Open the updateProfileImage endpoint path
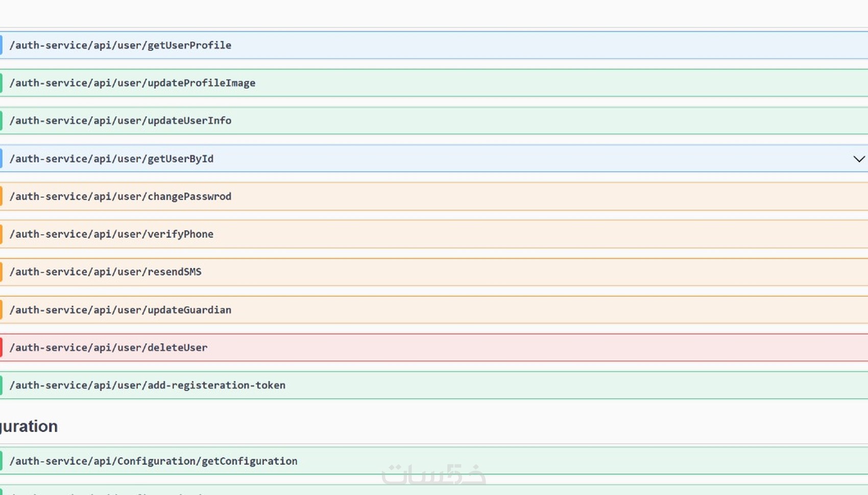 pos(132,83)
